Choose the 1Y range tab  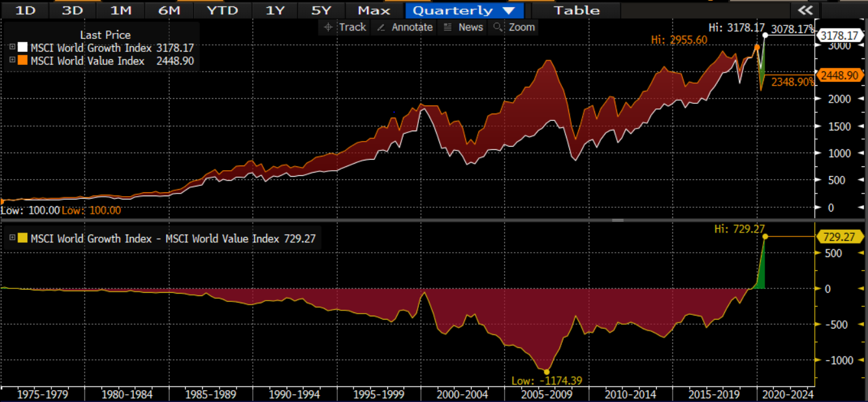coord(275,10)
